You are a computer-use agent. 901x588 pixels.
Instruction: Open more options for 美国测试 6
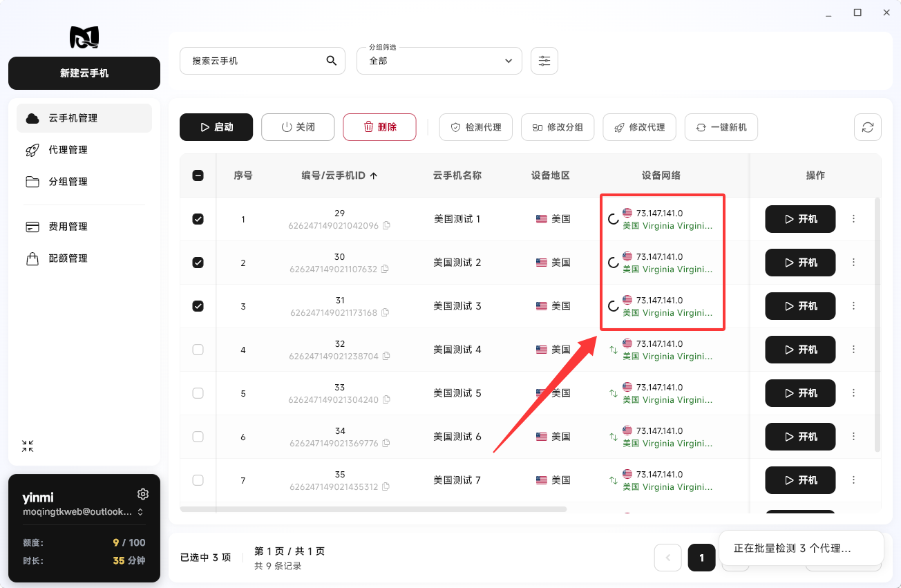(x=853, y=437)
